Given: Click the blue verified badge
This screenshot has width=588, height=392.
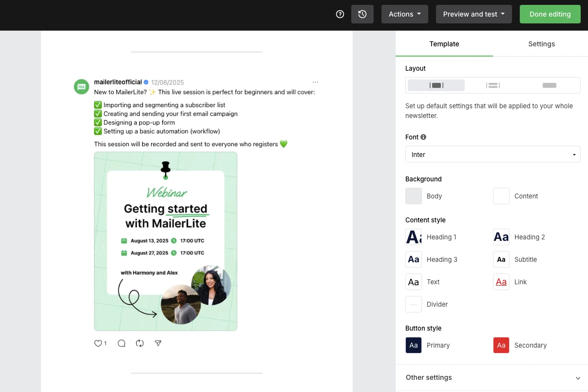Looking at the screenshot, I should (x=146, y=82).
